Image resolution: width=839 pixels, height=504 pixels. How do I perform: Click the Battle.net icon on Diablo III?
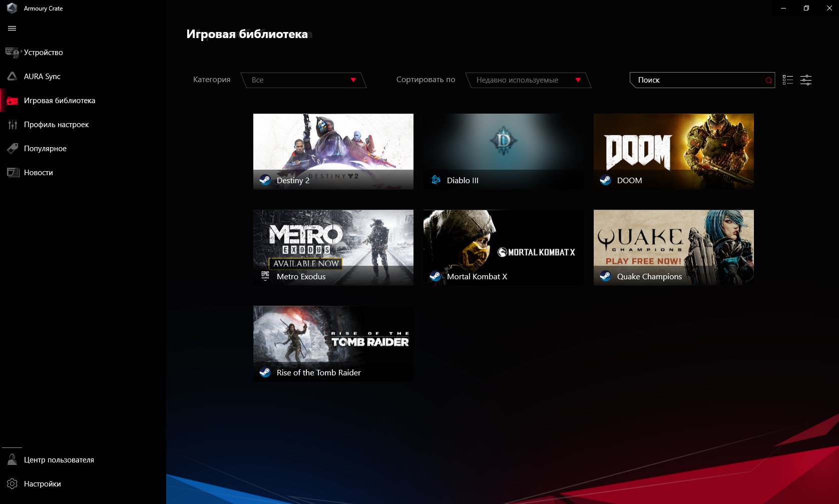[436, 180]
